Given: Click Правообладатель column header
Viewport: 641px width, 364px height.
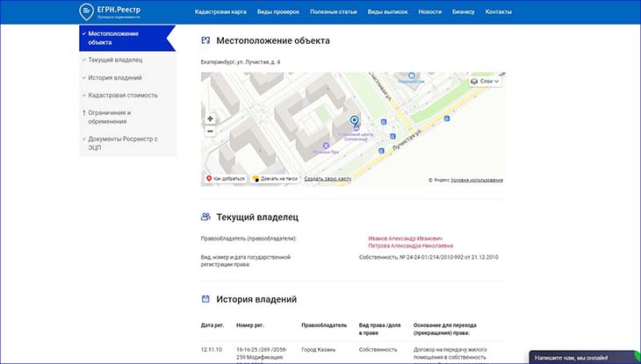Looking at the screenshot, I should click(x=324, y=325).
